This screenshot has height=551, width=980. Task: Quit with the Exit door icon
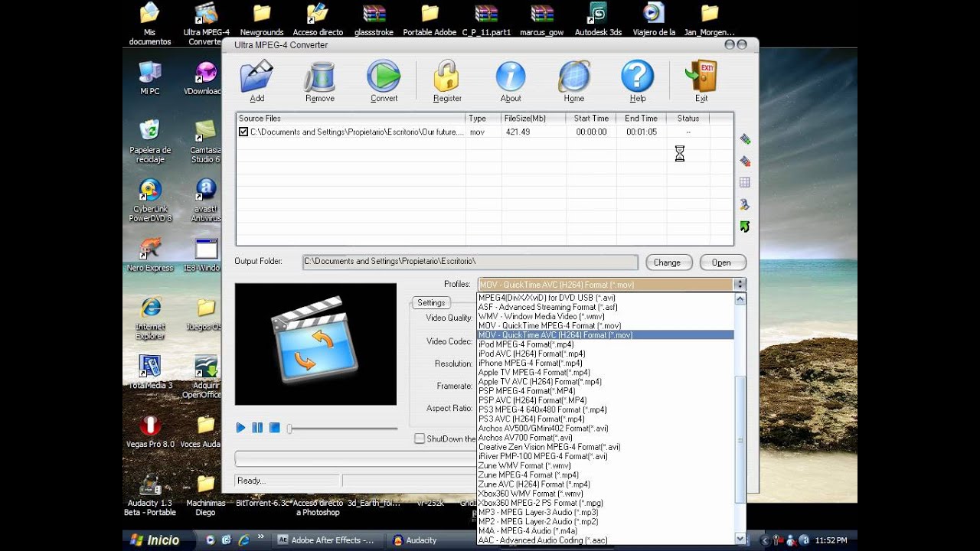701,77
